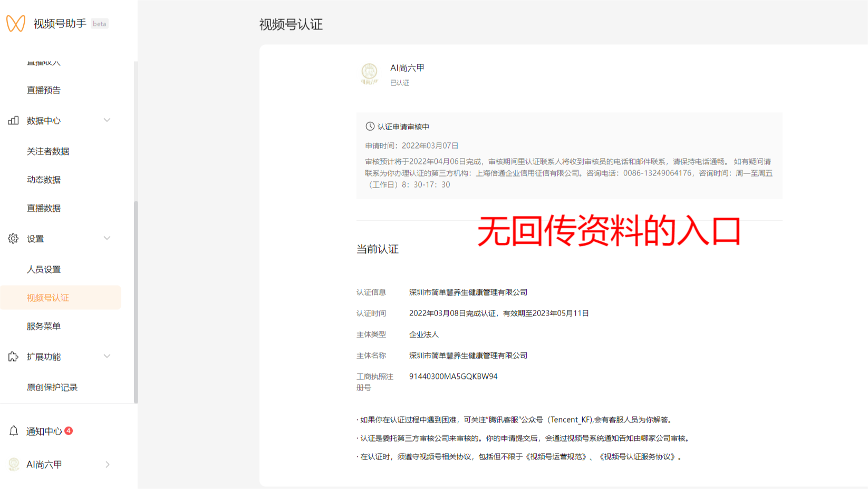This screenshot has height=489, width=868.
Task: Open the 《视频号运营规范》 link
Action: 557,457
